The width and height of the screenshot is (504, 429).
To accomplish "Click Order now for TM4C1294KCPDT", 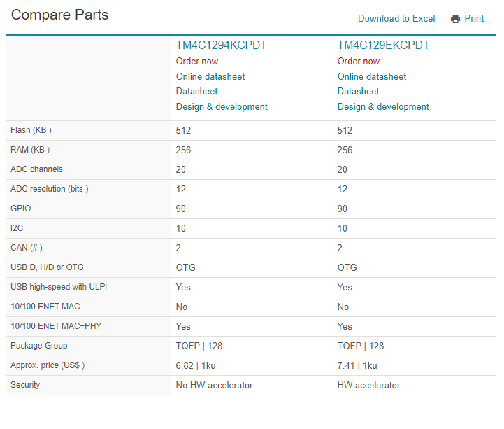I will 196,61.
